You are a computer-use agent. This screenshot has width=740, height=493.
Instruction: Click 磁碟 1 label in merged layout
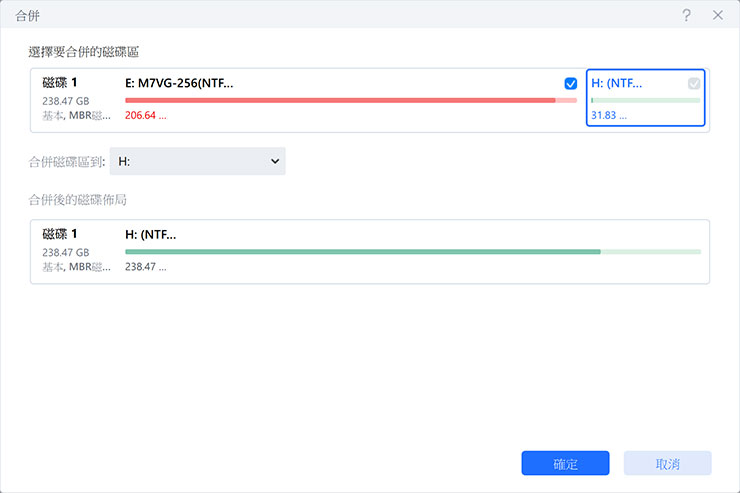[x=60, y=233]
